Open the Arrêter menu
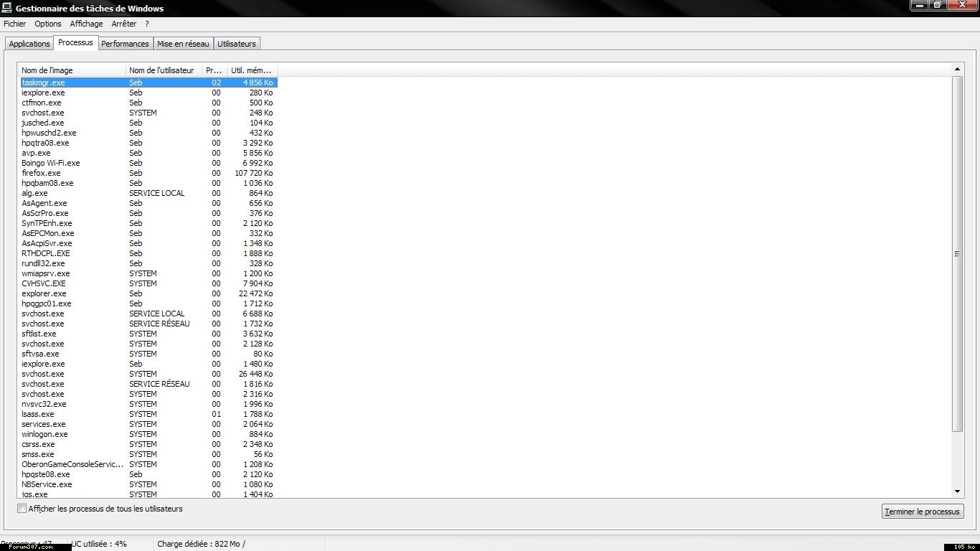The image size is (980, 551). pyautogui.click(x=123, y=24)
